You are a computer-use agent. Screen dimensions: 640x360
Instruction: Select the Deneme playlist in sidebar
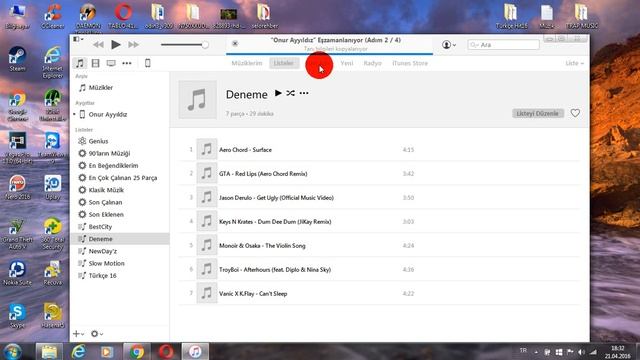pos(120,239)
